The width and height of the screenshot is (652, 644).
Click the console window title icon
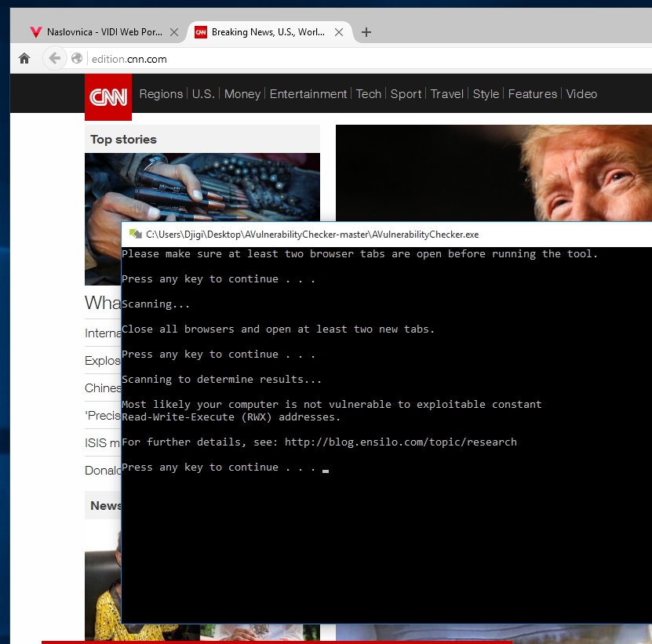(136, 234)
